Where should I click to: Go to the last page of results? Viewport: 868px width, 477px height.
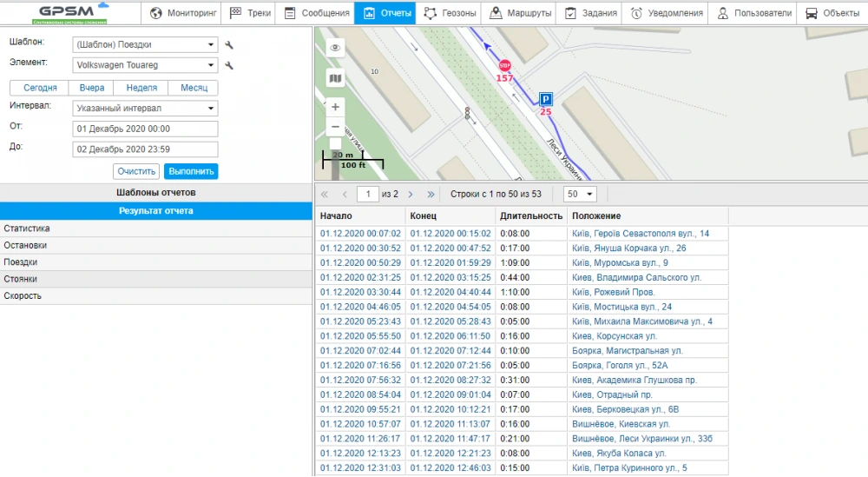pos(431,194)
